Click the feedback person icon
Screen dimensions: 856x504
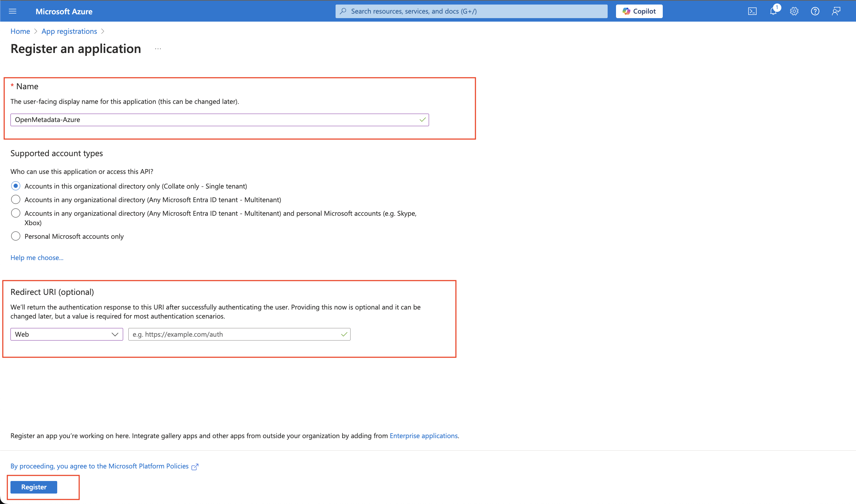tap(836, 11)
